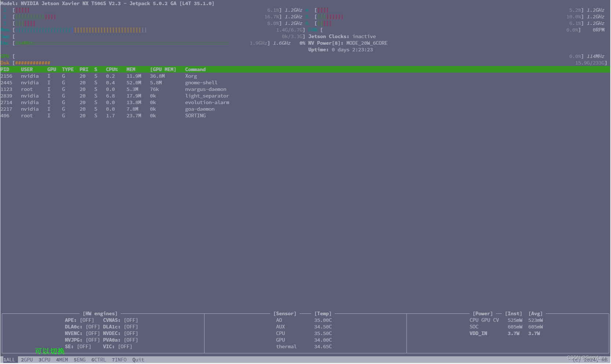Click the AO sensor 35.00C row
Screen dimensions: 611x364
point(304,320)
